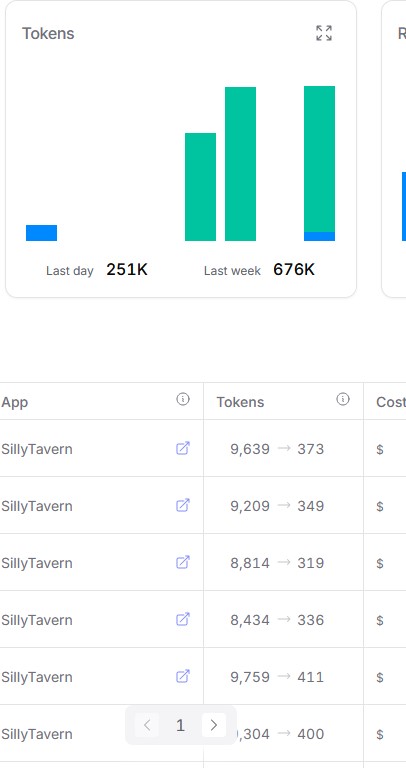This screenshot has height=768, width=406.
Task: Click the Tokens chart title
Action: point(48,34)
